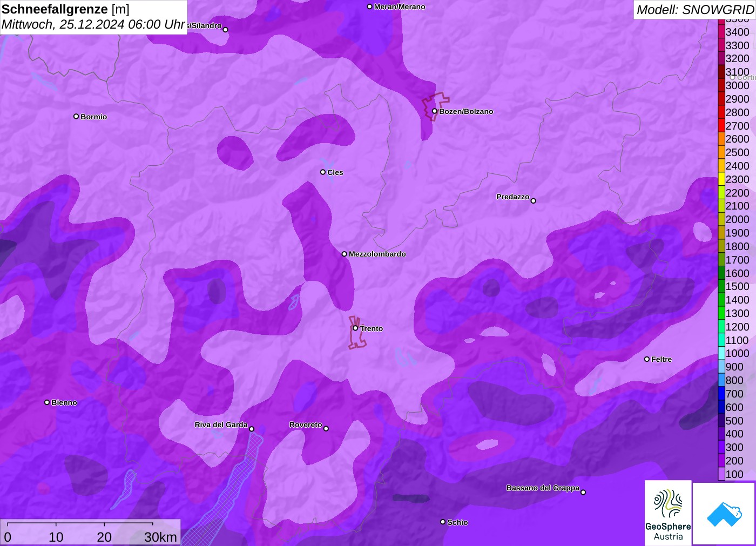Click the Trento city marker

tap(355, 328)
